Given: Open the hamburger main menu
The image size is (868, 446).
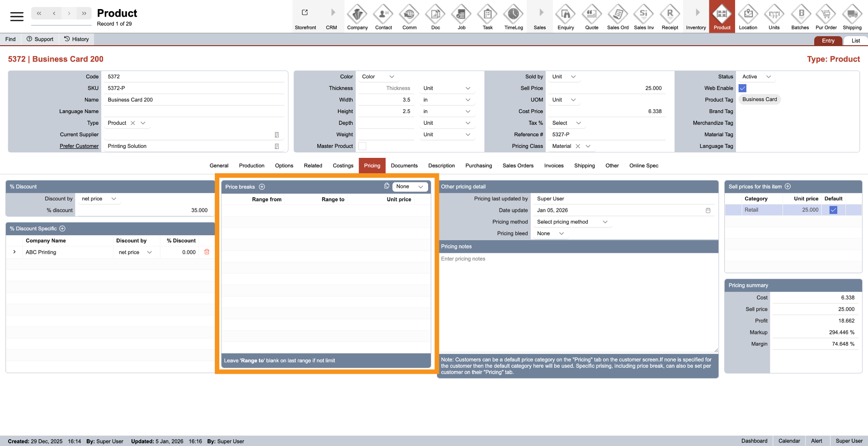Looking at the screenshot, I should point(17,17).
